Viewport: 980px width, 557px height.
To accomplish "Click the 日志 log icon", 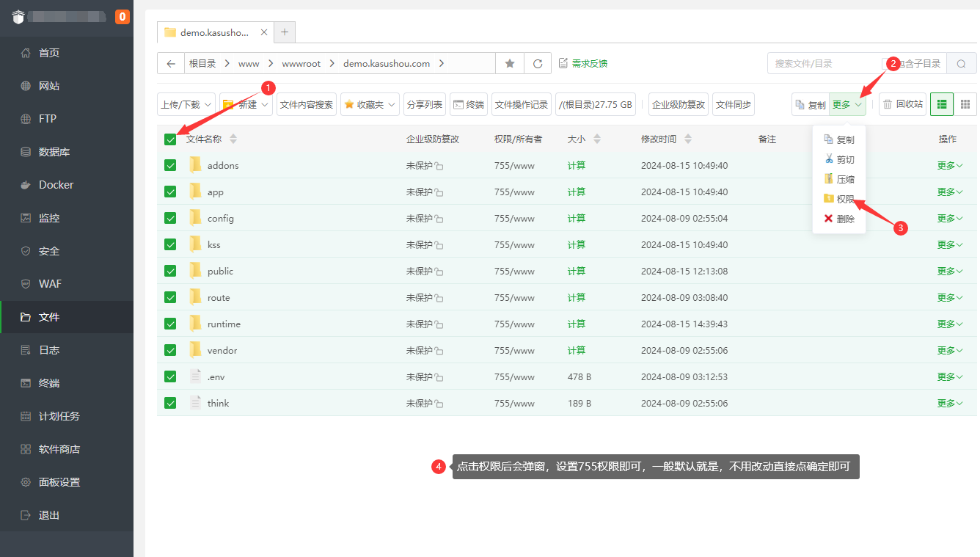I will pos(26,350).
